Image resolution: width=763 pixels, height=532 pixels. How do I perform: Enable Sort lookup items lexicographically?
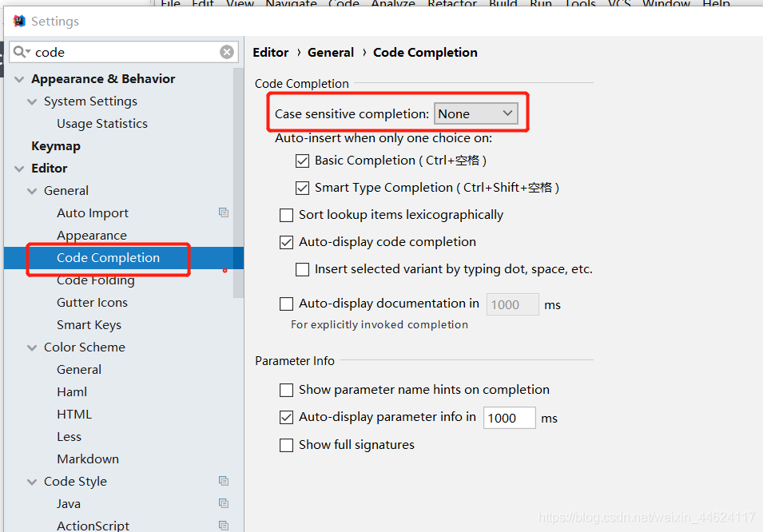(286, 215)
